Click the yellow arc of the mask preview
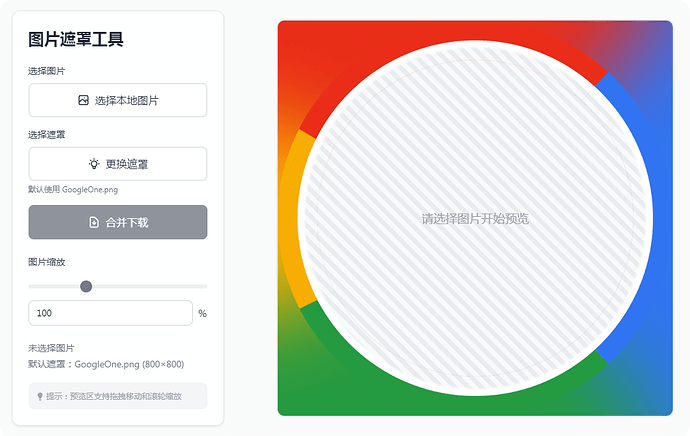This screenshot has width=690, height=436. point(289,219)
